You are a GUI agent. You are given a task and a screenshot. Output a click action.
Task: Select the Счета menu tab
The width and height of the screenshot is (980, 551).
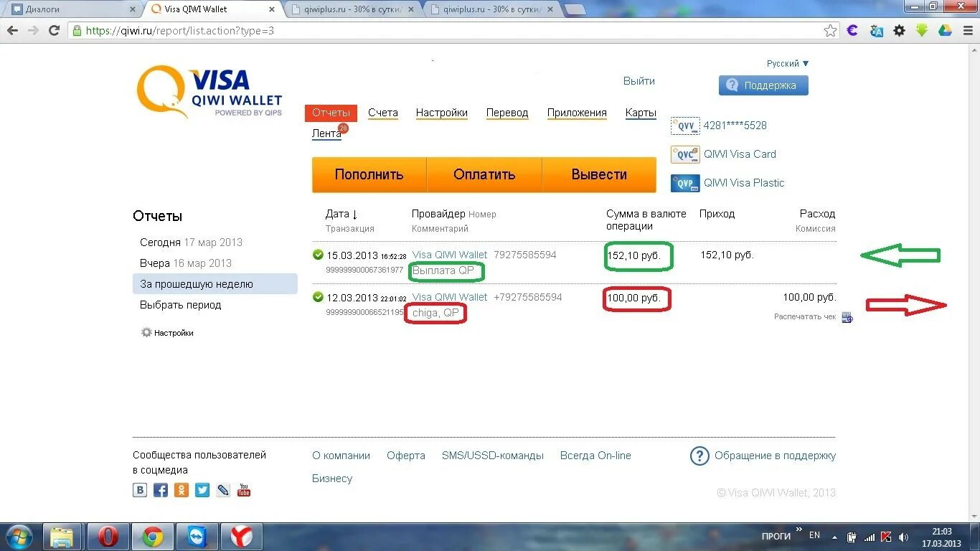(x=383, y=113)
